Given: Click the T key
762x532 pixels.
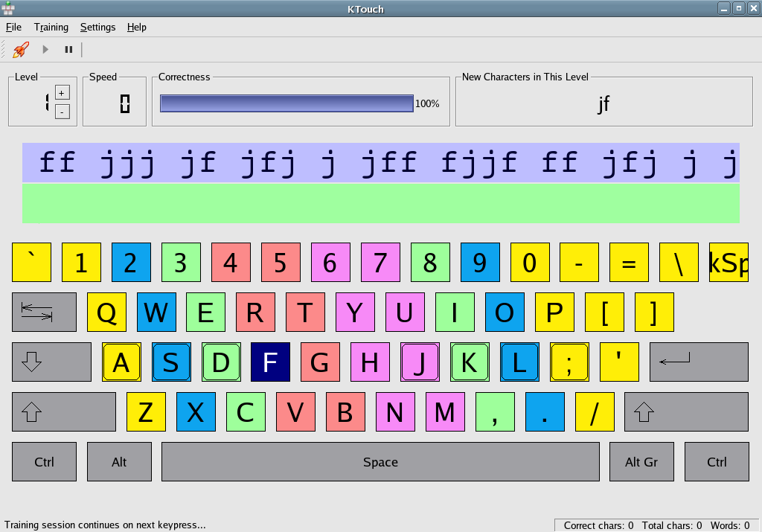Looking at the screenshot, I should point(305,312).
